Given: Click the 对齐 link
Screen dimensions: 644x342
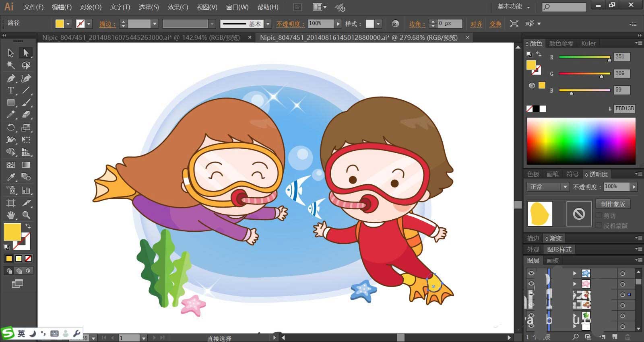Looking at the screenshot, I should [477, 24].
